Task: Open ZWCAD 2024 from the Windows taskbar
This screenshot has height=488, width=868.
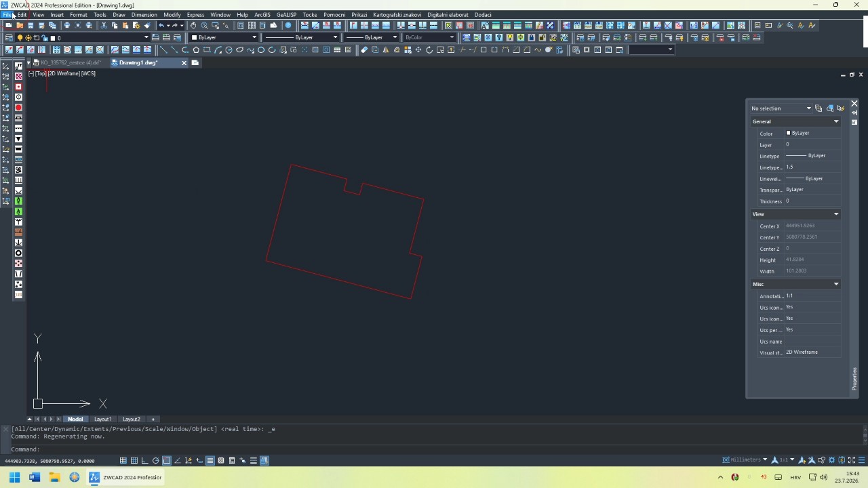Action: [x=126, y=477]
